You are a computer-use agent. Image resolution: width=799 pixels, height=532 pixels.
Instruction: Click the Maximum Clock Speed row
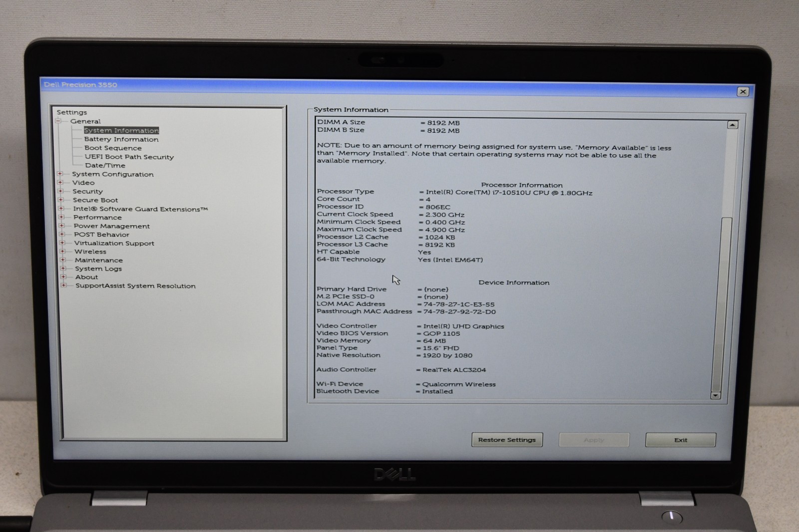pos(391,230)
